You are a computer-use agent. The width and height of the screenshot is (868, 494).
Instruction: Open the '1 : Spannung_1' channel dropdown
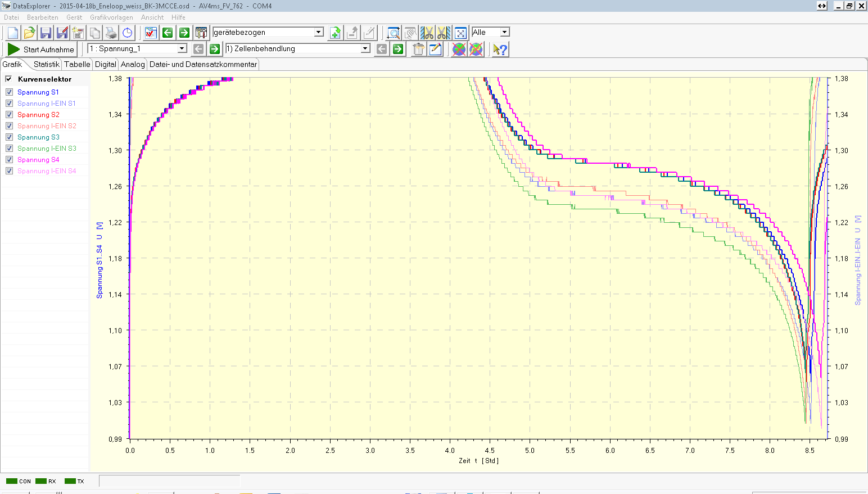tap(182, 48)
